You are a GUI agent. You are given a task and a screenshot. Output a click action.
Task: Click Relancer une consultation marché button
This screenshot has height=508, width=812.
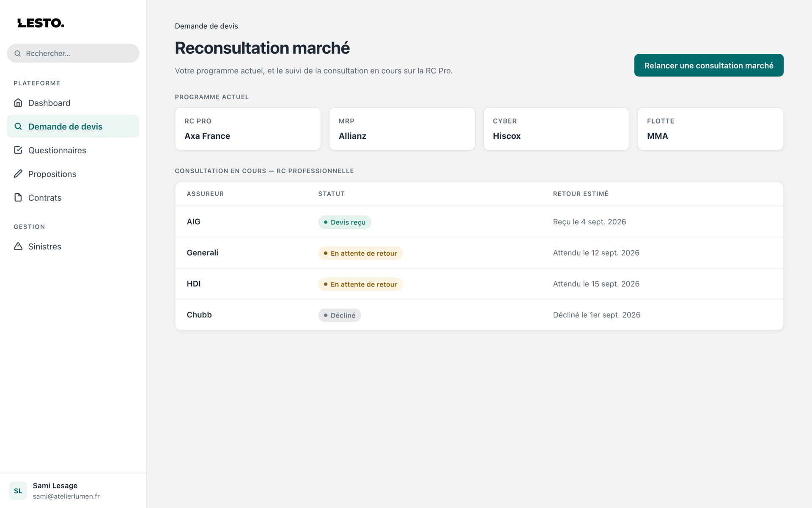tap(709, 65)
